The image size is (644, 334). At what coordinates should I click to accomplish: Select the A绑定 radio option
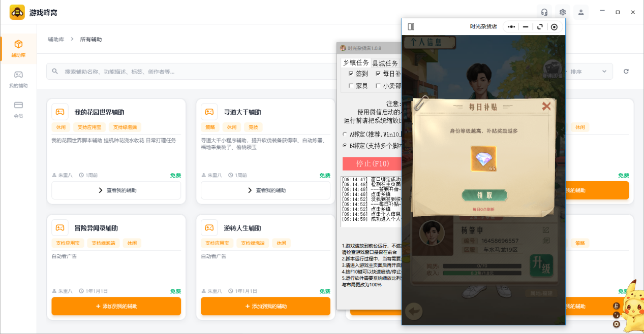(x=345, y=135)
